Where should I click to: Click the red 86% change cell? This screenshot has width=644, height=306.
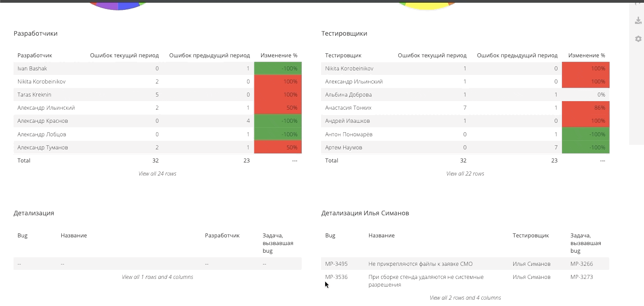pos(585,107)
